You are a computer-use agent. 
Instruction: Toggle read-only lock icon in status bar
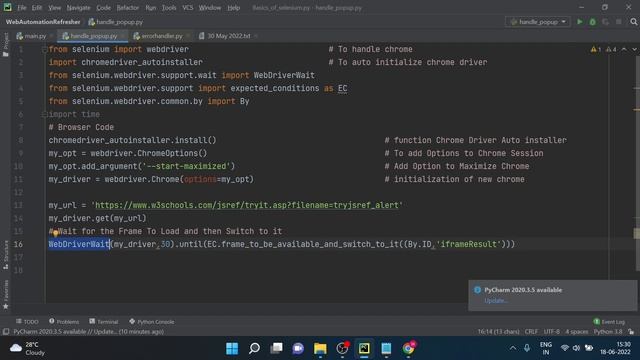[x=631, y=332]
